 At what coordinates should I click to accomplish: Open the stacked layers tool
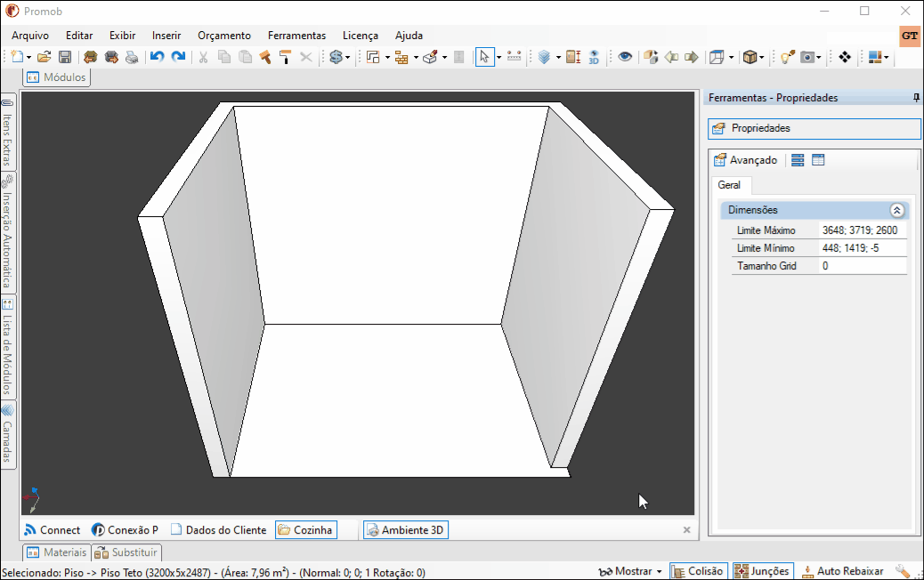(545, 57)
